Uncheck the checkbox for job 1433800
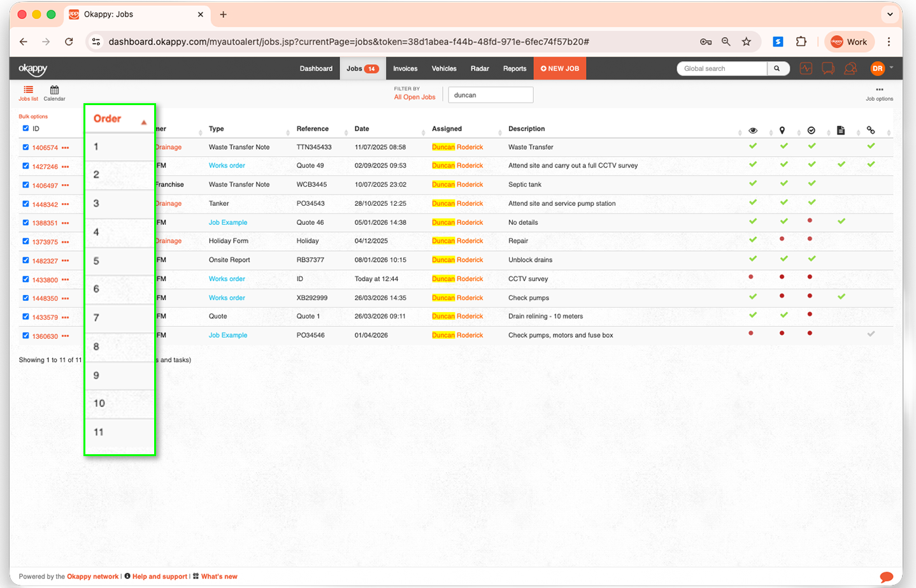Image resolution: width=916 pixels, height=588 pixels. 25,280
